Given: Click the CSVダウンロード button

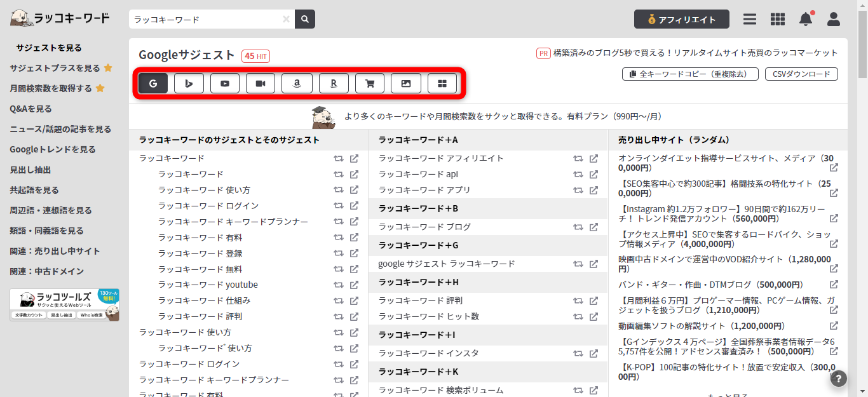Looking at the screenshot, I should [801, 74].
